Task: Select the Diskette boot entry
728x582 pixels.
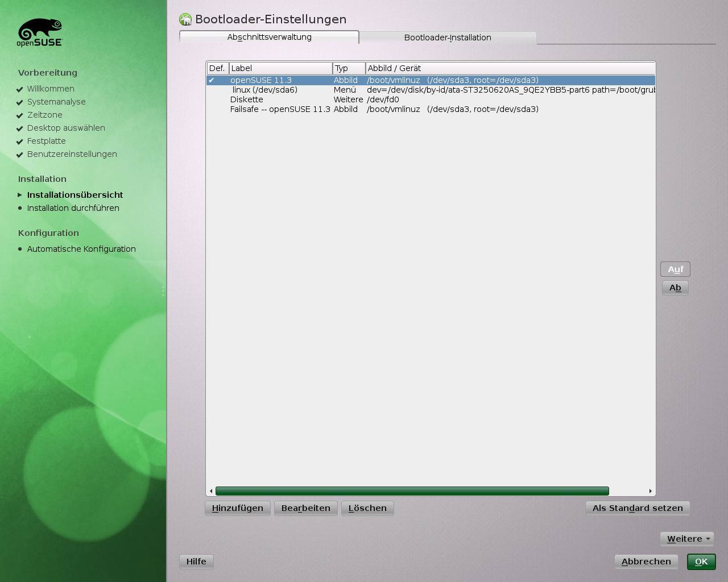Action: coord(431,99)
